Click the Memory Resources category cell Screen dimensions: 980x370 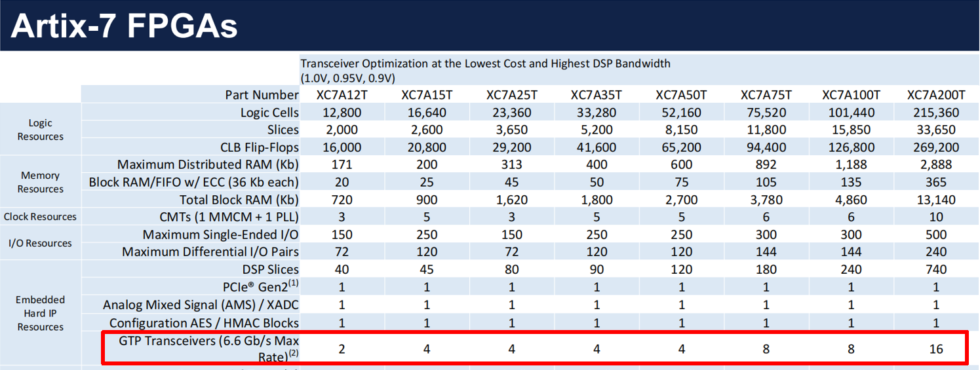(41, 182)
